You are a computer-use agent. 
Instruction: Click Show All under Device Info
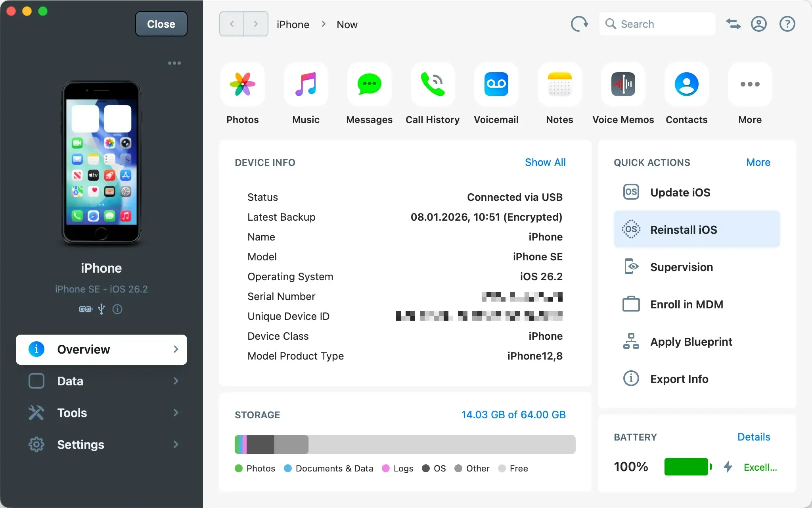coord(545,162)
